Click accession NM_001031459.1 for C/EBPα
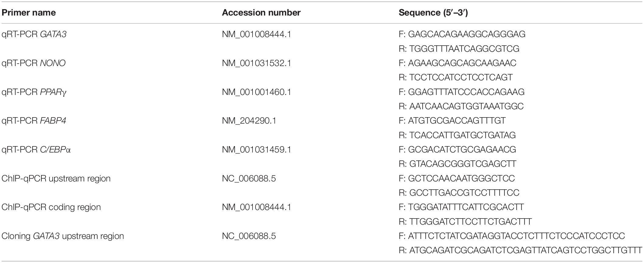Viewport: 644px width, 263px height. point(256,150)
